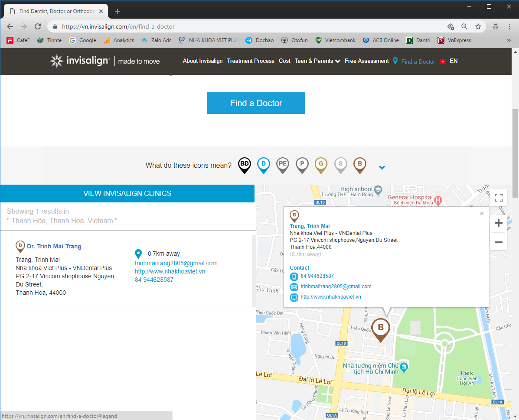Close the Find Dentist browser tab
This screenshot has width=519, height=420.
101,11
